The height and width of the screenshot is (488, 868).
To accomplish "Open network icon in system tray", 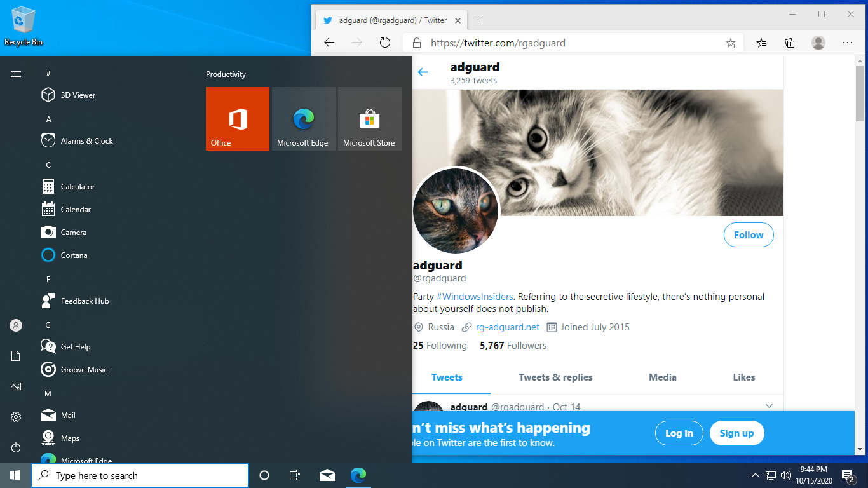I will point(771,475).
